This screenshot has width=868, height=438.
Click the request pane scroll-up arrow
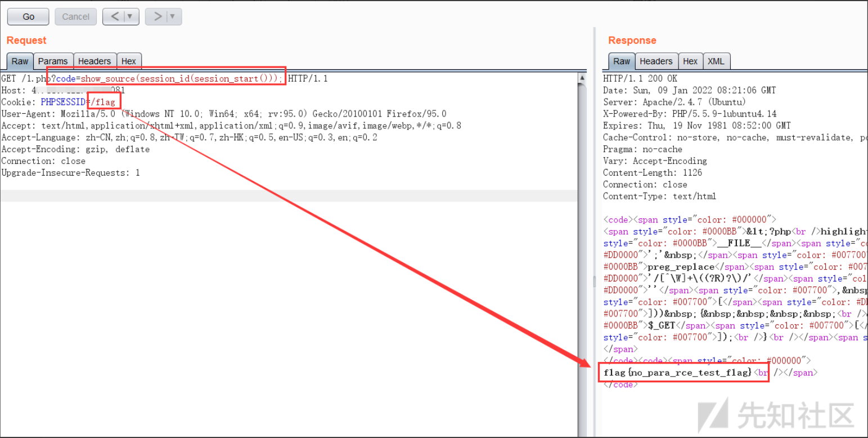point(583,78)
